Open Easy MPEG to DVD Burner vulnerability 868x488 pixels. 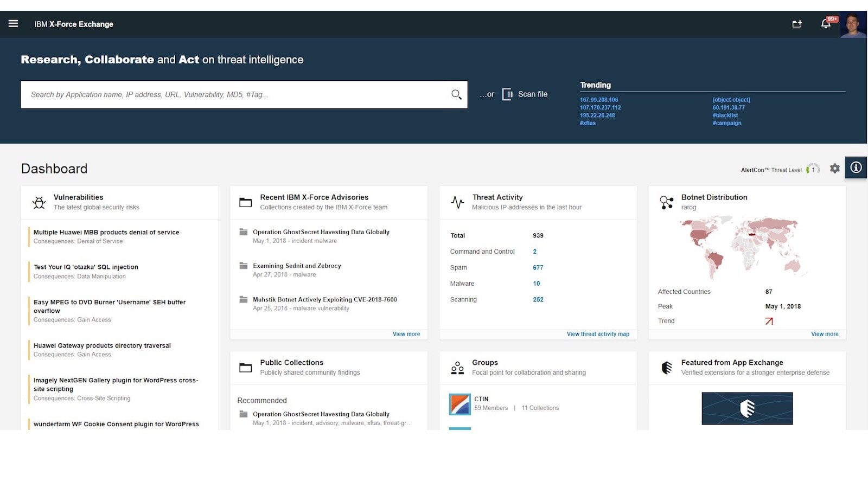[110, 306]
